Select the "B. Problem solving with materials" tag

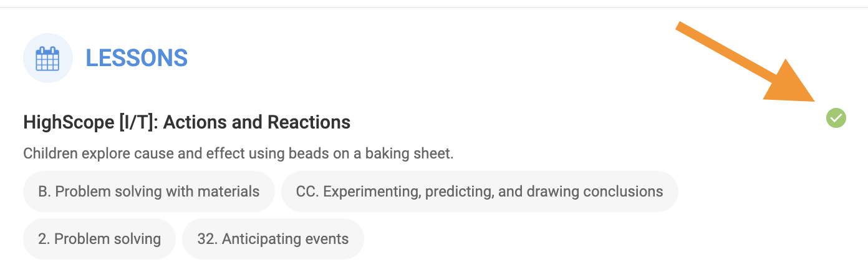coord(148,192)
